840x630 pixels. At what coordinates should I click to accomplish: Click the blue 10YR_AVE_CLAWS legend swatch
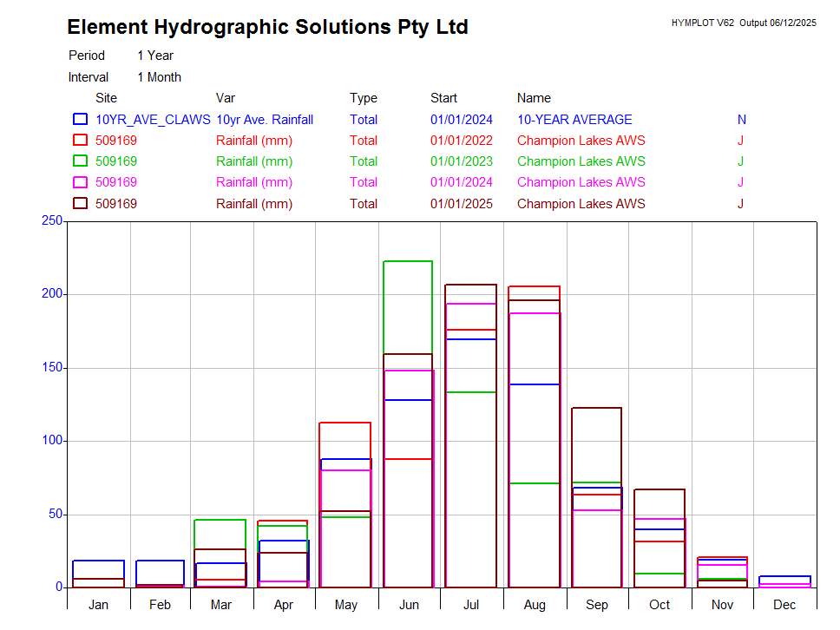pos(80,120)
